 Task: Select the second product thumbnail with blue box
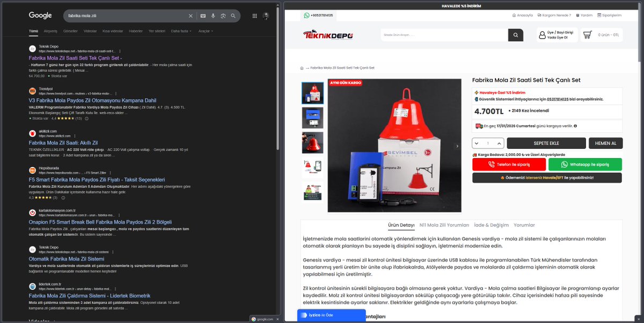tap(312, 118)
